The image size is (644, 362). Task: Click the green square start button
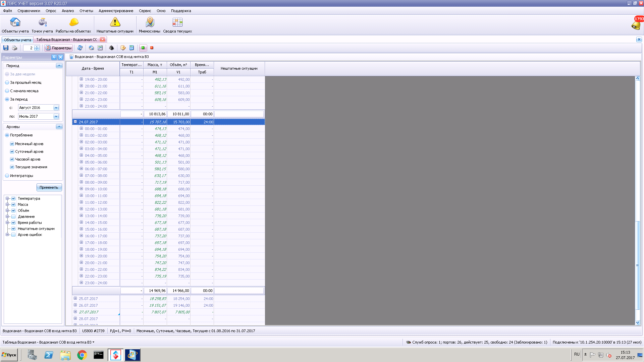pyautogui.click(x=143, y=48)
